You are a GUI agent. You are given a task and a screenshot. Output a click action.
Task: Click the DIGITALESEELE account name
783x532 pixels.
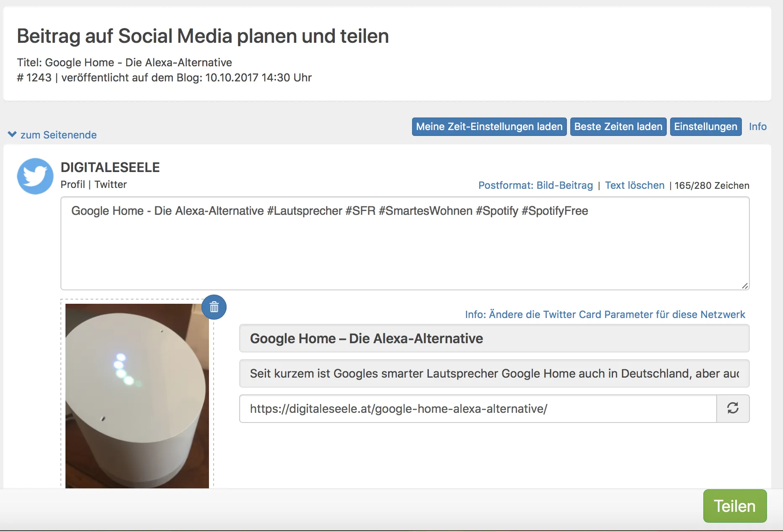110,167
